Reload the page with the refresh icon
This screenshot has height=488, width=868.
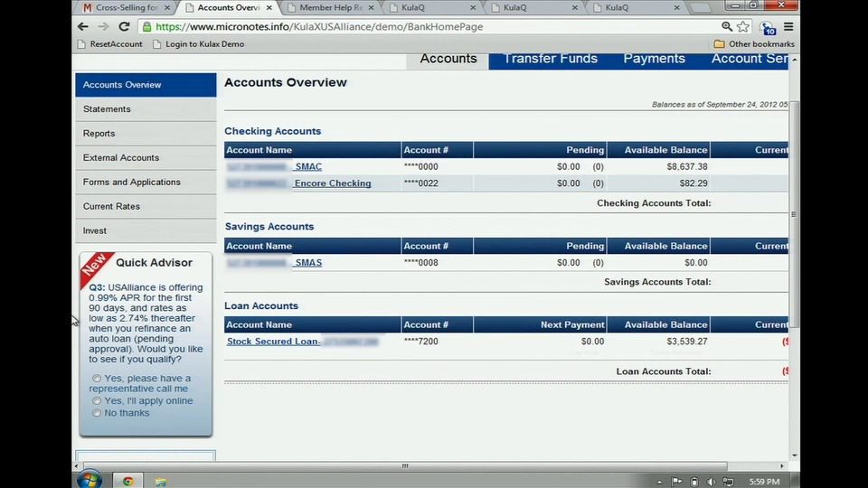124,26
